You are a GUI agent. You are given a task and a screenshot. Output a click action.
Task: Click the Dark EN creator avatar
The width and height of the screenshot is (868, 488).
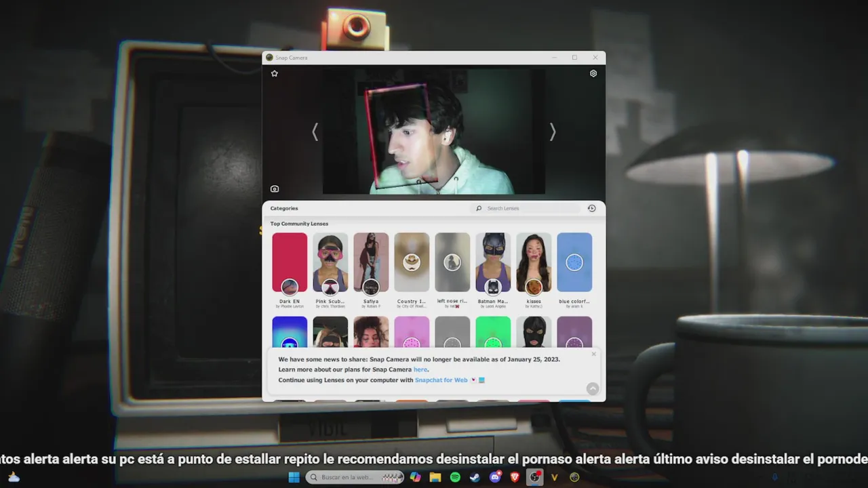(x=290, y=287)
